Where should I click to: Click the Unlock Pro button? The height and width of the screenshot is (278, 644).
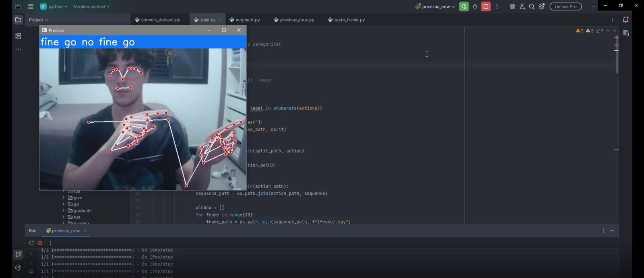coord(566,7)
